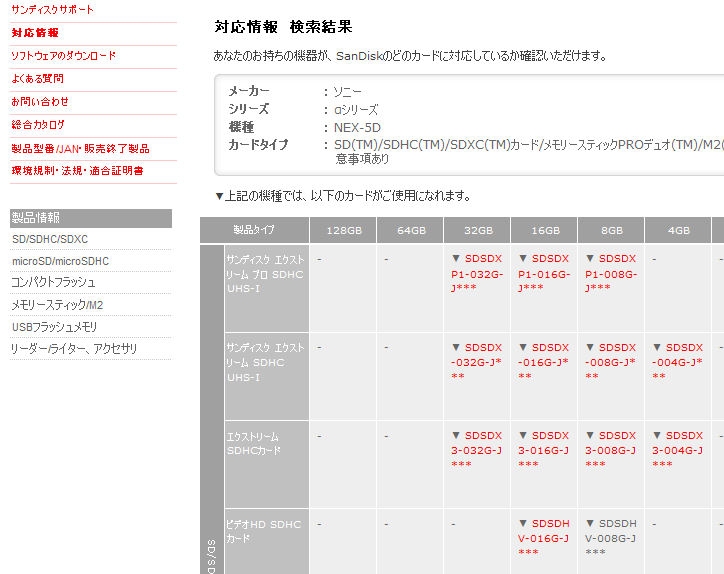Viewport: 724px width, 574px height.
Task: Click the vertical SD/SD category label
Action: coord(212,556)
